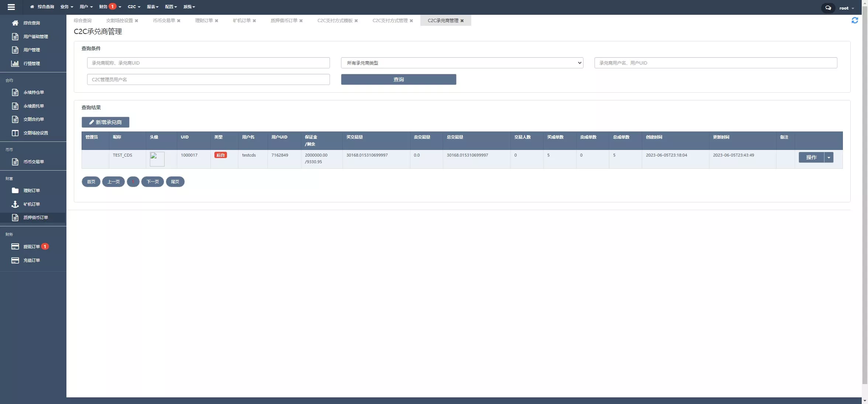
Task: Click the 新增承兑商 button
Action: pyautogui.click(x=105, y=122)
